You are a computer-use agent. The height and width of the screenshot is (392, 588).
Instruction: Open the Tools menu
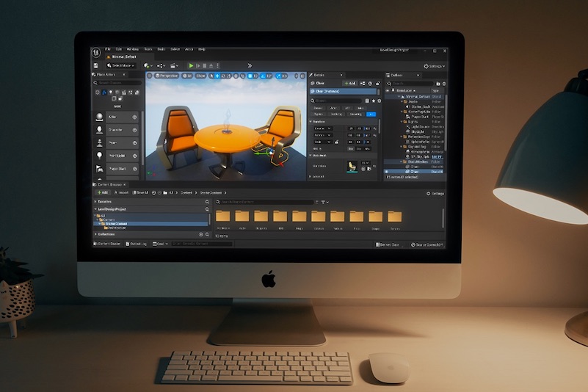coord(148,49)
